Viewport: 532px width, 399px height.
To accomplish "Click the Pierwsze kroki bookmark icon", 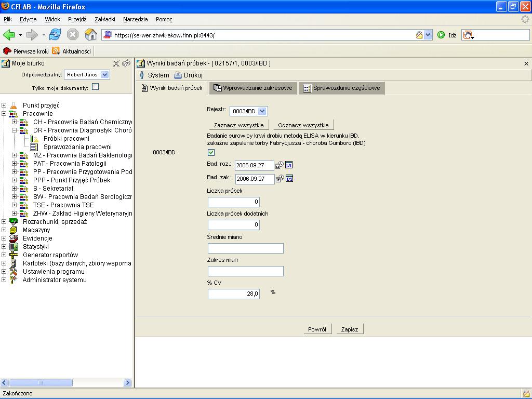I will (7, 51).
